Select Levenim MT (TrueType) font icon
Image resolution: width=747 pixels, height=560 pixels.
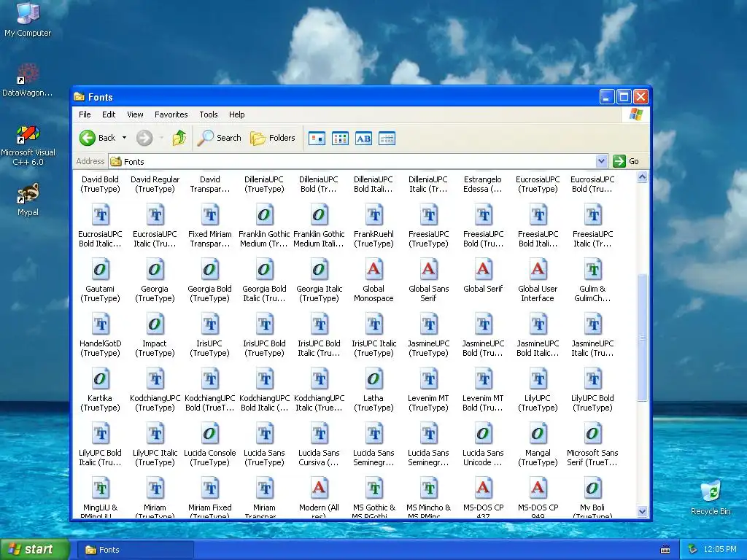click(429, 379)
